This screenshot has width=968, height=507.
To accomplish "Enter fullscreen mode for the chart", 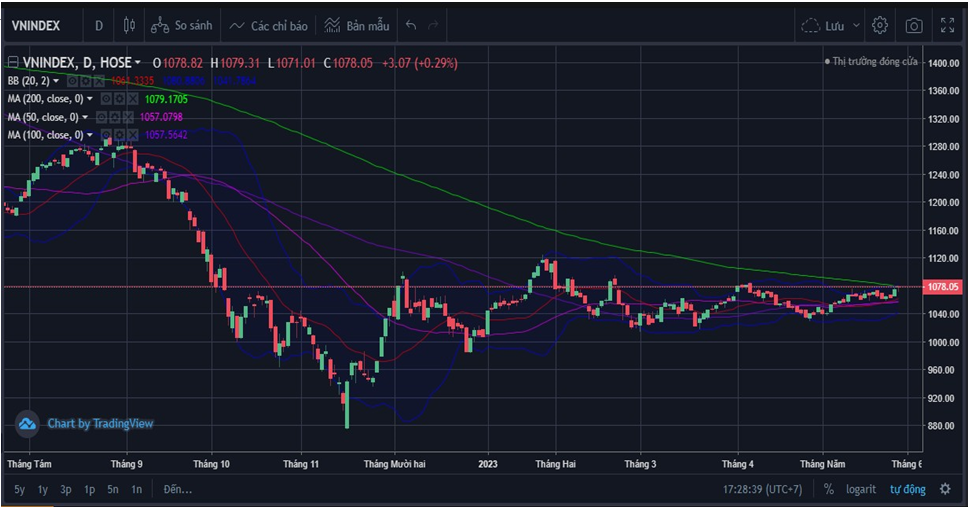I will [947, 25].
